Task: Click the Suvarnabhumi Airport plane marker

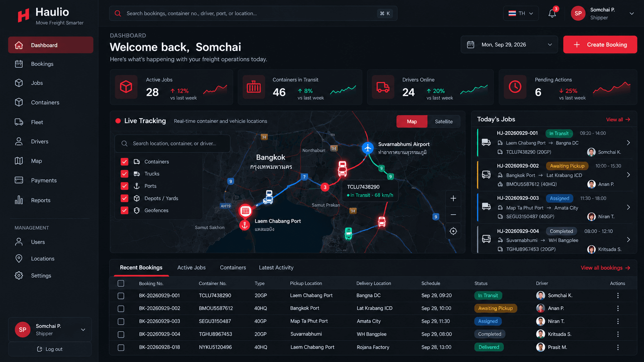Action: tap(368, 148)
